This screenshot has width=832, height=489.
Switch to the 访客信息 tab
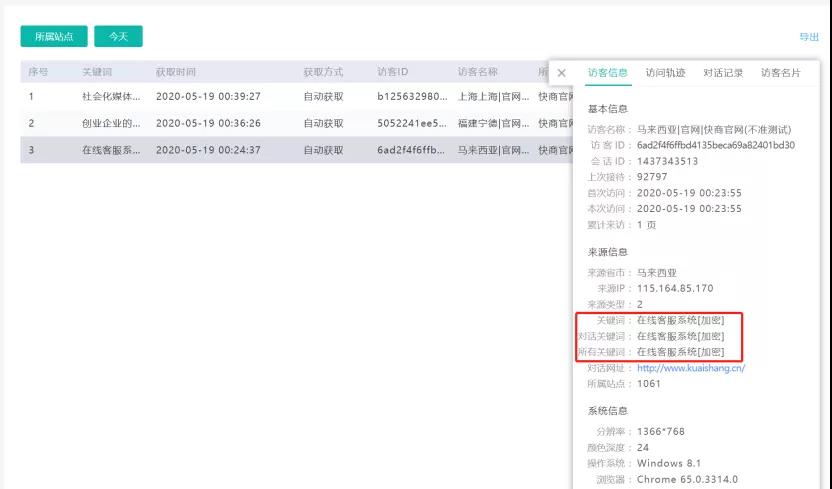tap(608, 73)
